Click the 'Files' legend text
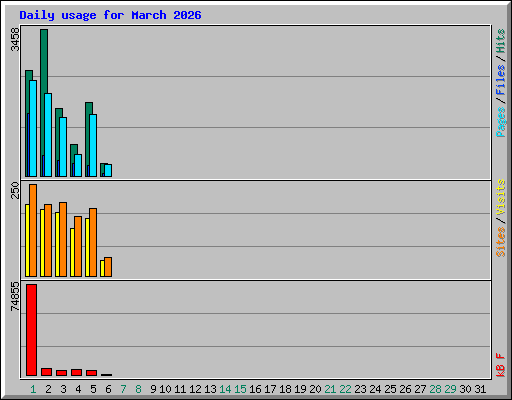Image resolution: width=512 pixels, height=400 pixels. pyautogui.click(x=501, y=79)
